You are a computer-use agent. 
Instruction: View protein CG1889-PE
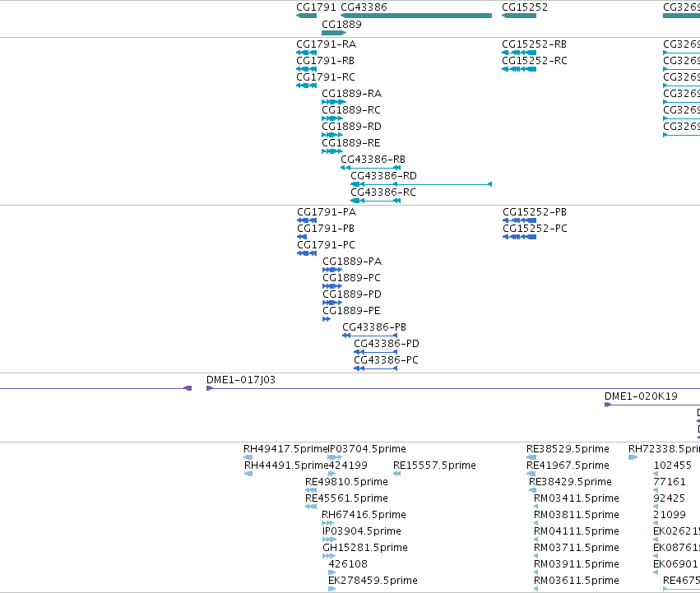352,311
